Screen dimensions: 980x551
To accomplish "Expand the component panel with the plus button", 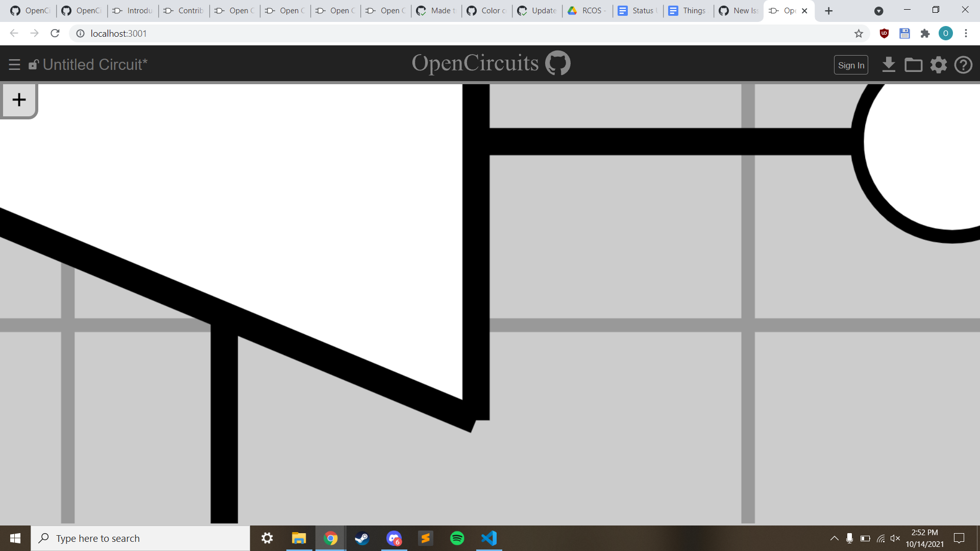I will click(x=19, y=99).
